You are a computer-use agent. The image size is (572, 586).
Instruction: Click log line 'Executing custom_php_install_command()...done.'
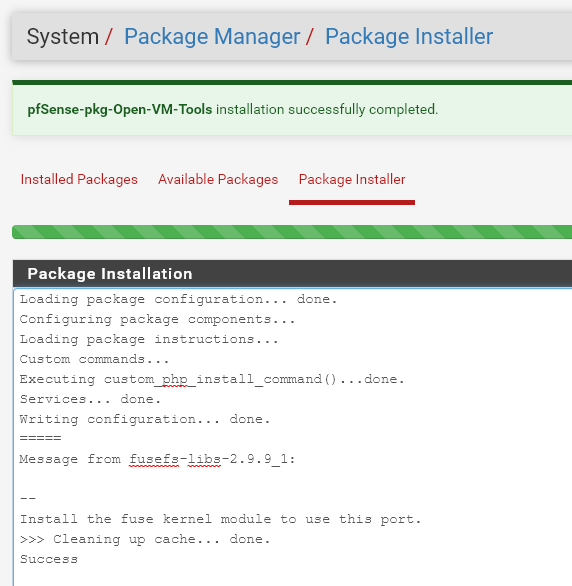click(212, 379)
